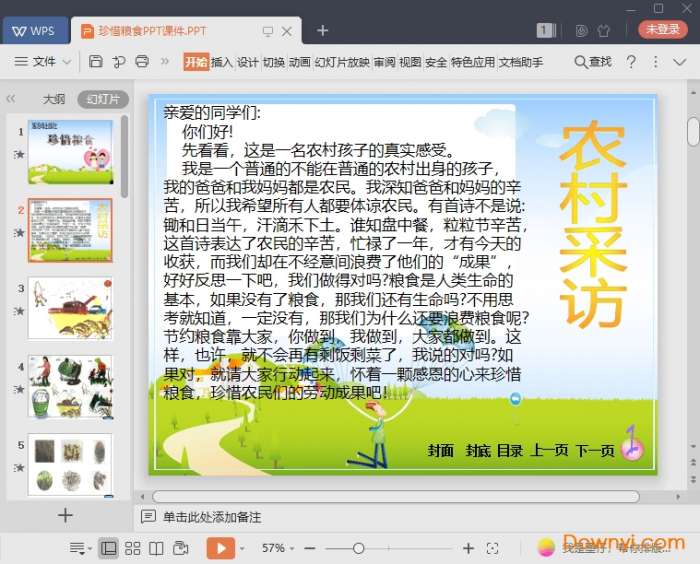The width and height of the screenshot is (700, 564).
Task: Click the notes page view icon
Action: (x=180, y=548)
